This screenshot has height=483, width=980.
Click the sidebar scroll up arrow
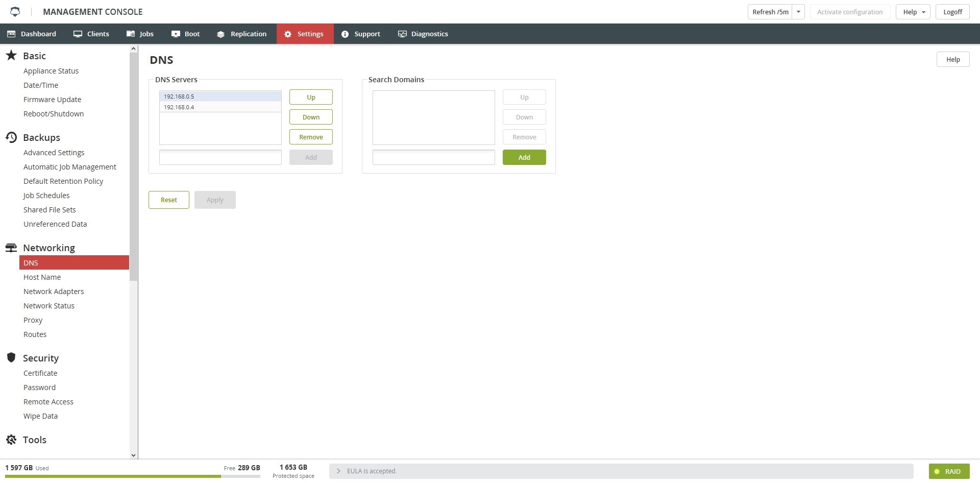(x=133, y=49)
